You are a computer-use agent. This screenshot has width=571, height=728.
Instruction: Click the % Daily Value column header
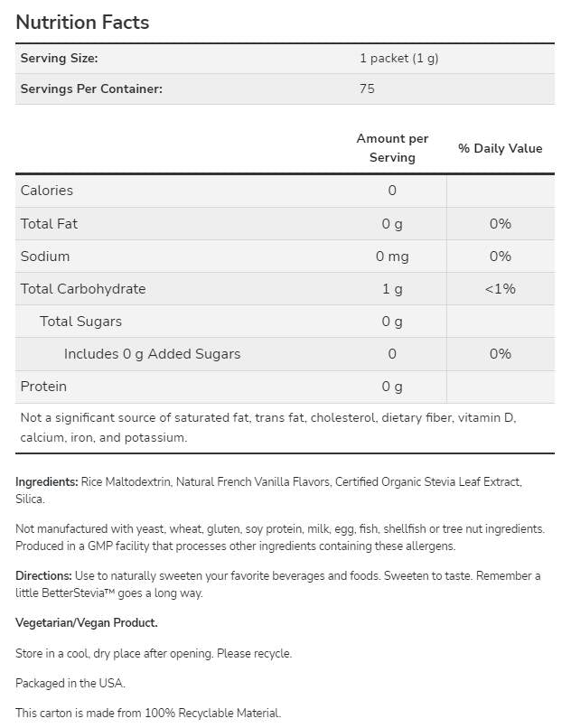click(x=500, y=148)
